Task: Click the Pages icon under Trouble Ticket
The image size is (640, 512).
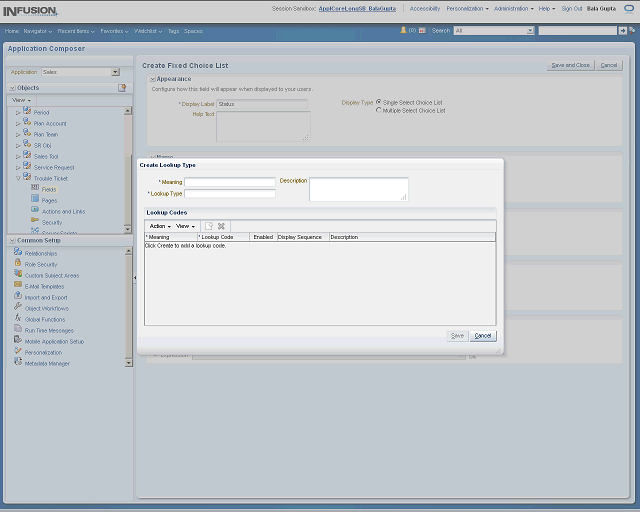Action: 35,199
